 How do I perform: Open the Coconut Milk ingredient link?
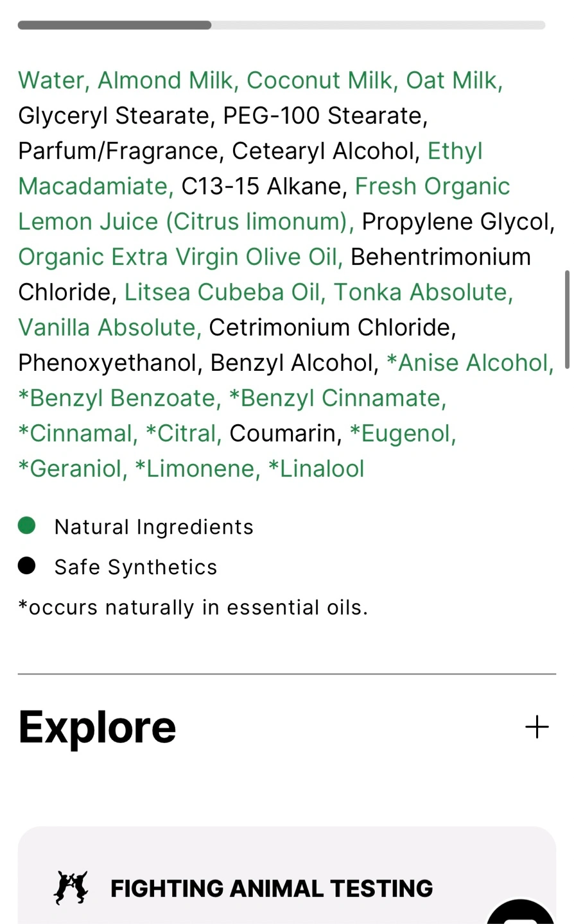tap(319, 80)
